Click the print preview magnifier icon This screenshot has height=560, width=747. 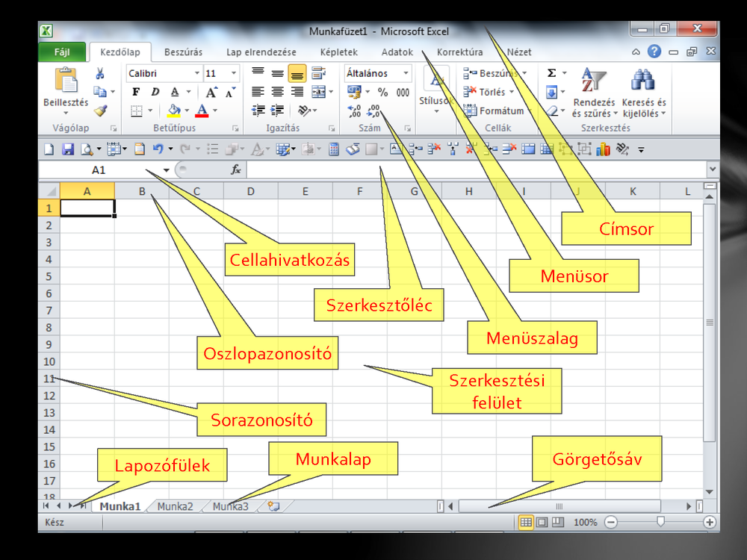pos(86,149)
